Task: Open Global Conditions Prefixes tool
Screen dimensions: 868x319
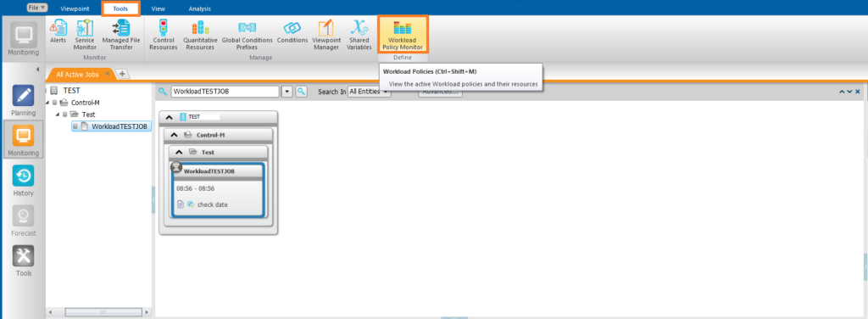Action: click(x=247, y=35)
